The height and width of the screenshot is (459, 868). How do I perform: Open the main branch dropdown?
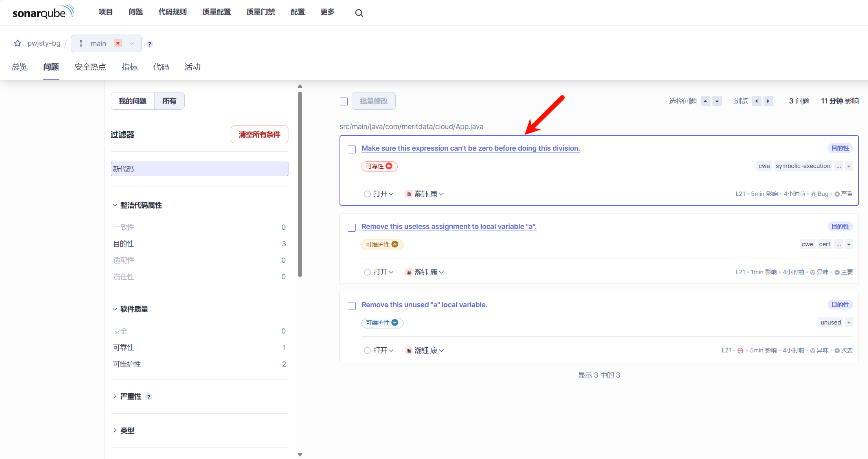(x=132, y=44)
